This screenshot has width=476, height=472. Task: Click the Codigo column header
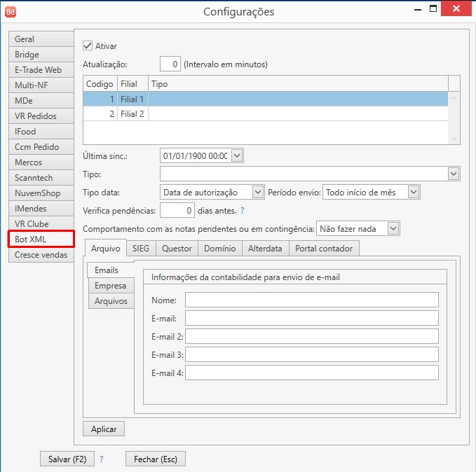(100, 84)
